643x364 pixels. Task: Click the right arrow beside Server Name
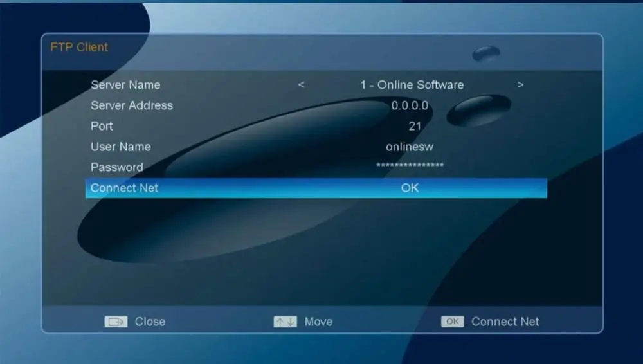click(520, 85)
